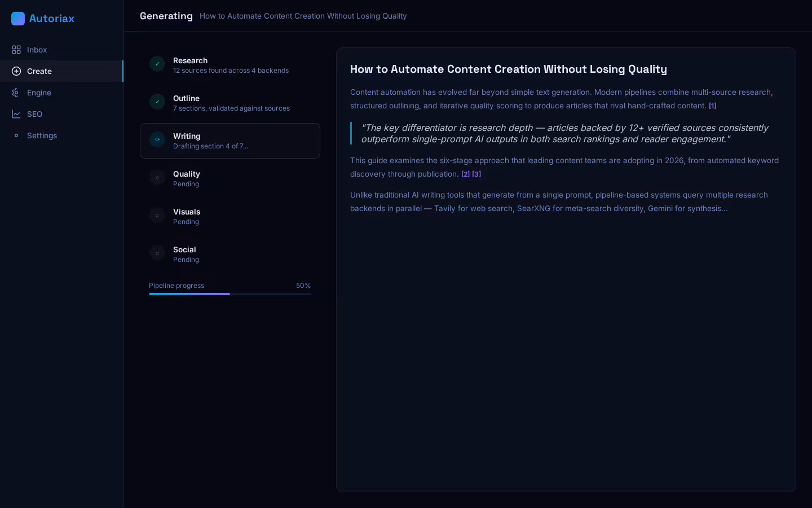Open the Engine menu item
This screenshot has height=508, width=812.
(39, 93)
